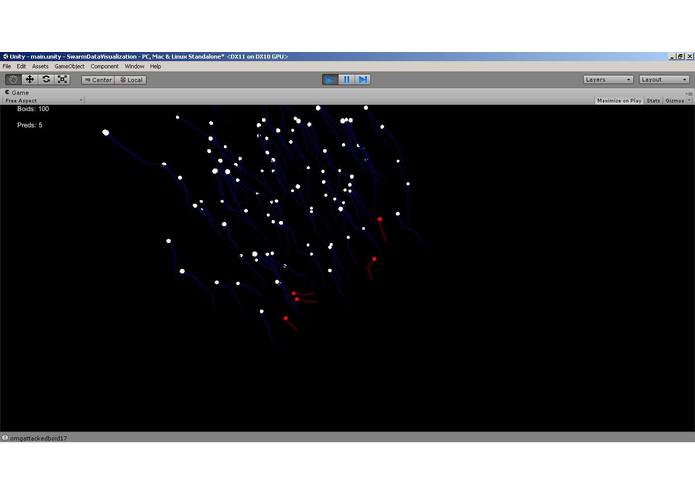Open the Free Aspect dropdown

click(x=43, y=101)
